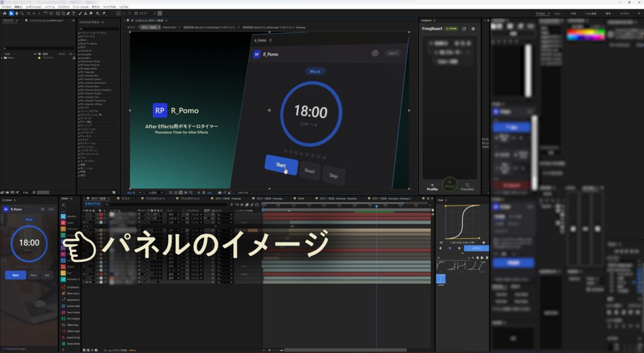Click the star favorite icon in Flow panel
644x353 pixels.
[x=484, y=242]
